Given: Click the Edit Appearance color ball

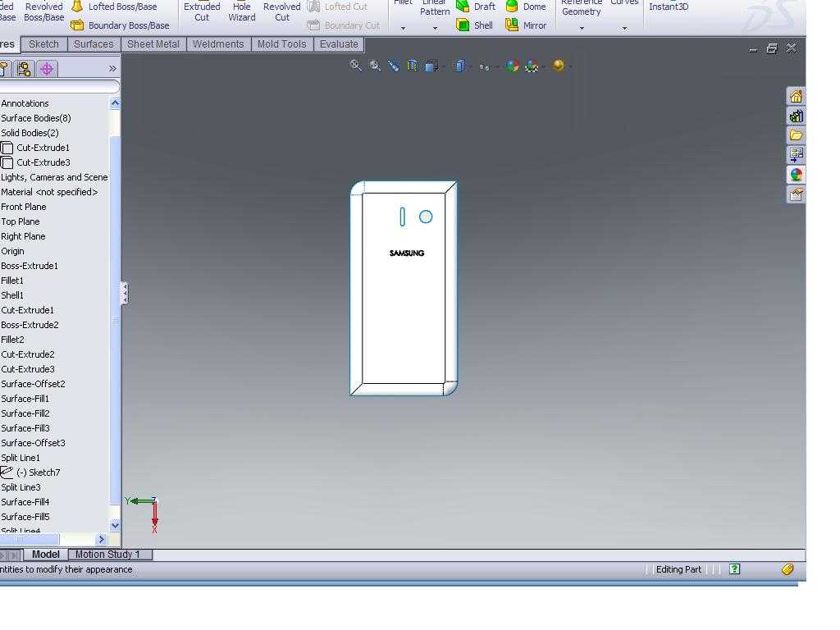Looking at the screenshot, I should (x=513, y=66).
